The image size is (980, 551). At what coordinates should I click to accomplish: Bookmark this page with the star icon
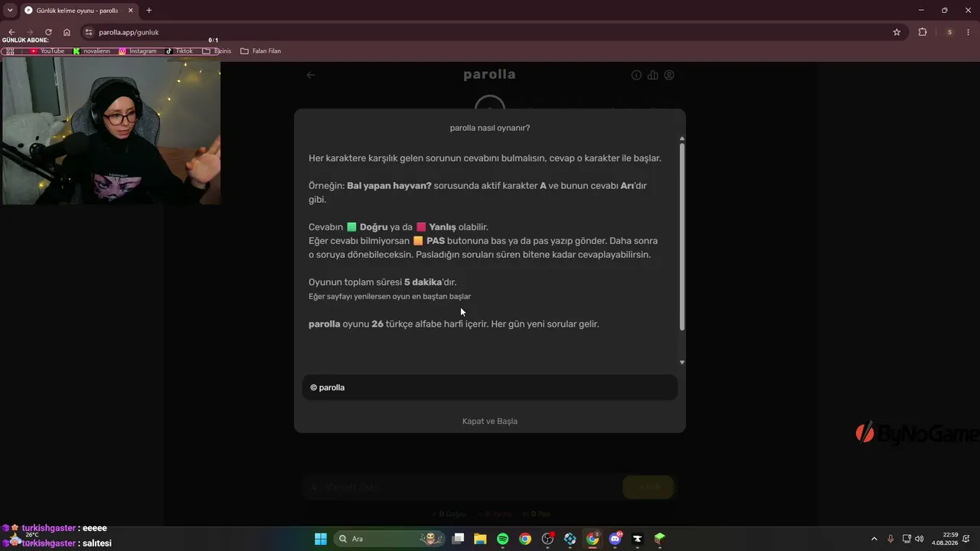(897, 32)
